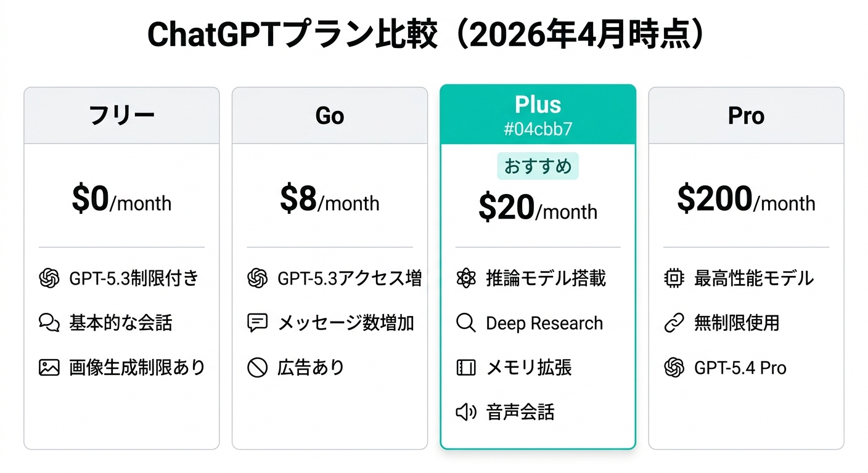Select the Go plan header
Screen dimensions: 868x473
[330, 116]
